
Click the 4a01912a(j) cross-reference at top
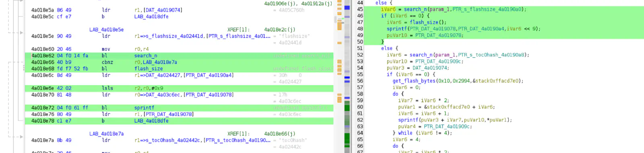(x=317, y=4)
